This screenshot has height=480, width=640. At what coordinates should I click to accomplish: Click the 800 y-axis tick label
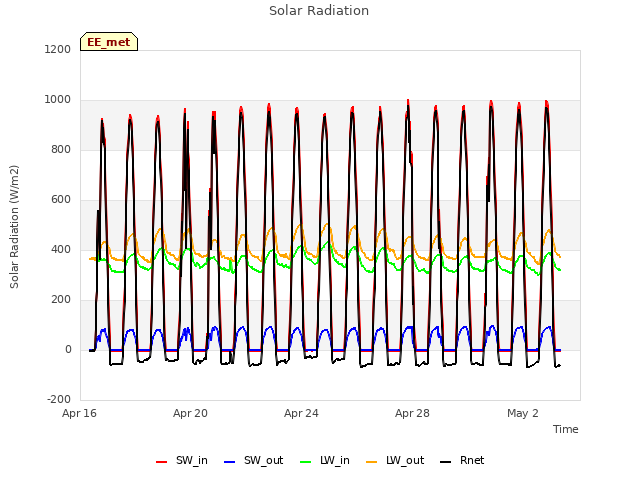tap(61, 150)
